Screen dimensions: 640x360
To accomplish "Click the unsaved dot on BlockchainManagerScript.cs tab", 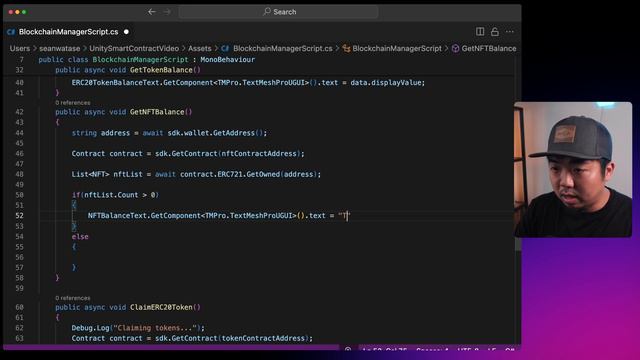I will [x=126, y=32].
